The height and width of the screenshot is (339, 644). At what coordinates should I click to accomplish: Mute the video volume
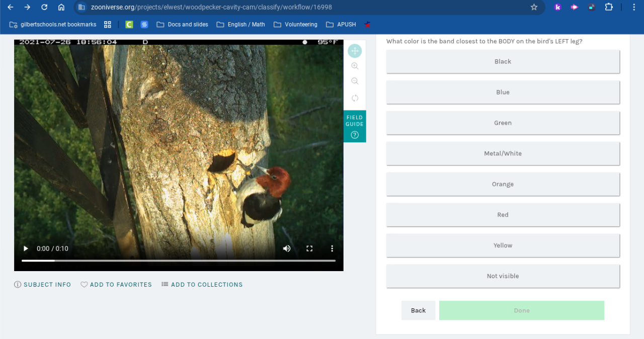point(287,248)
